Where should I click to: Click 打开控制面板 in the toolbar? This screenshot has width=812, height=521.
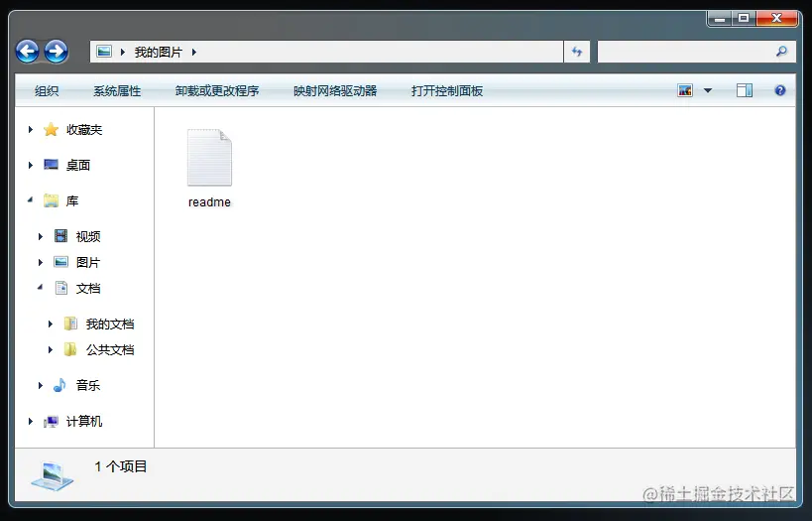click(x=447, y=91)
